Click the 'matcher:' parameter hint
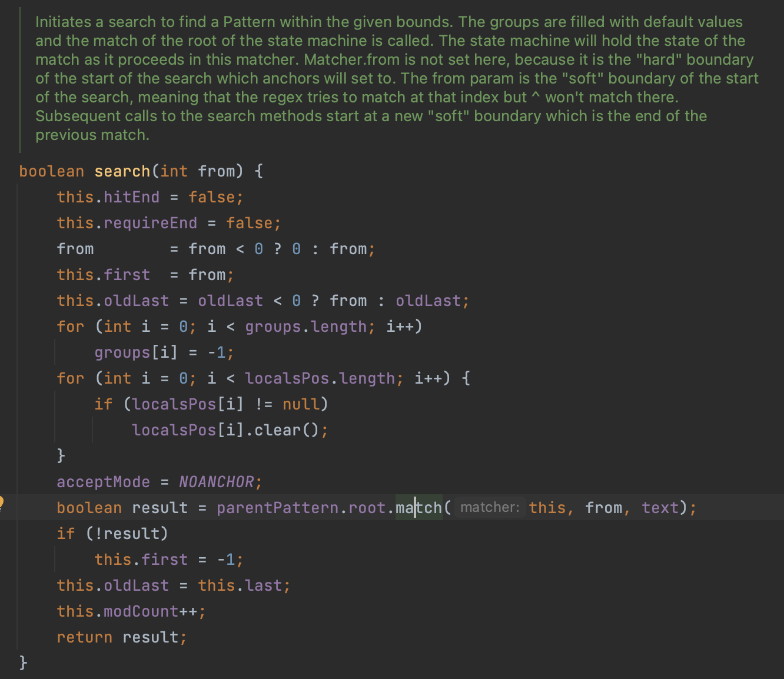 click(490, 507)
